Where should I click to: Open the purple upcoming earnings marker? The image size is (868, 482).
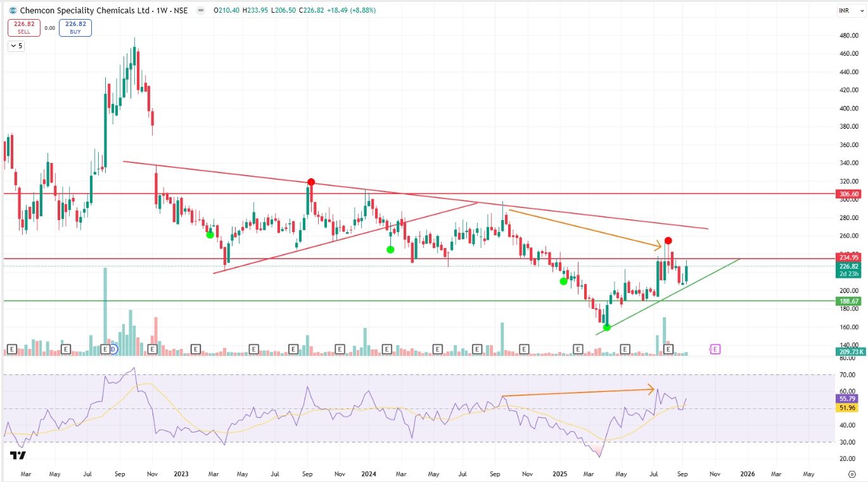(715, 349)
